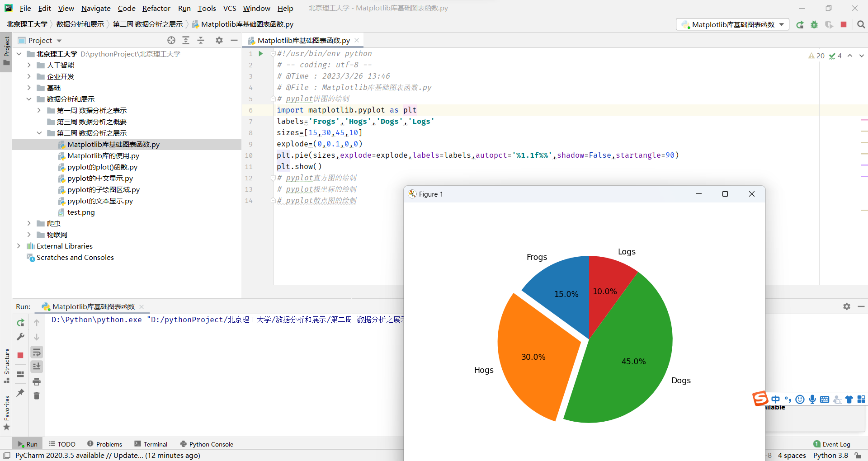Viewport: 868px width, 461px height.
Task: Open the Event Log
Action: point(832,444)
